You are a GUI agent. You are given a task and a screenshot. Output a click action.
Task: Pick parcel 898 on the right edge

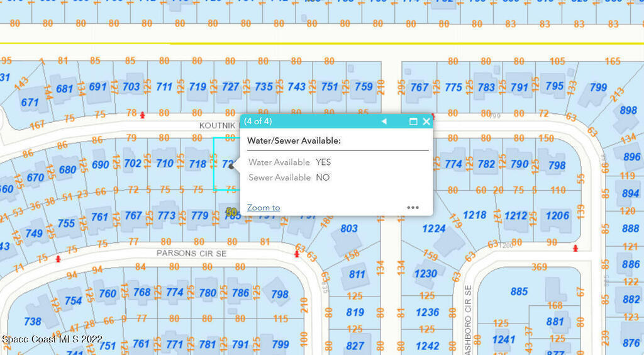point(628,110)
